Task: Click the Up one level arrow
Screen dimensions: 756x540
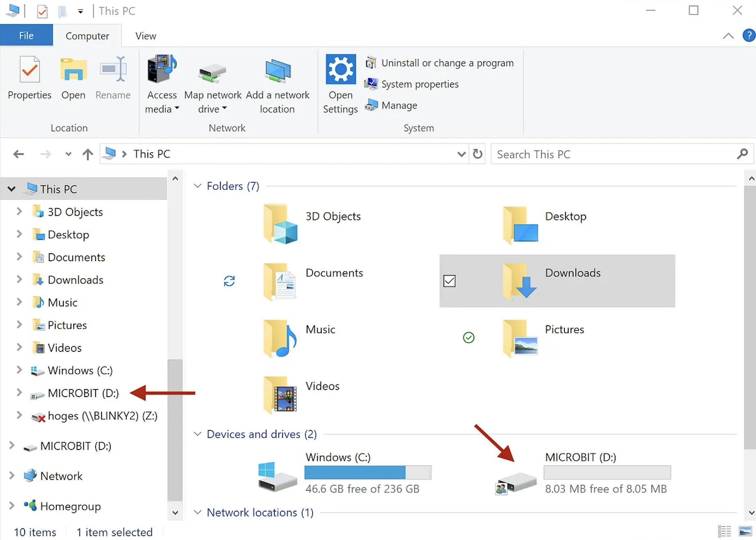Action: 88,154
